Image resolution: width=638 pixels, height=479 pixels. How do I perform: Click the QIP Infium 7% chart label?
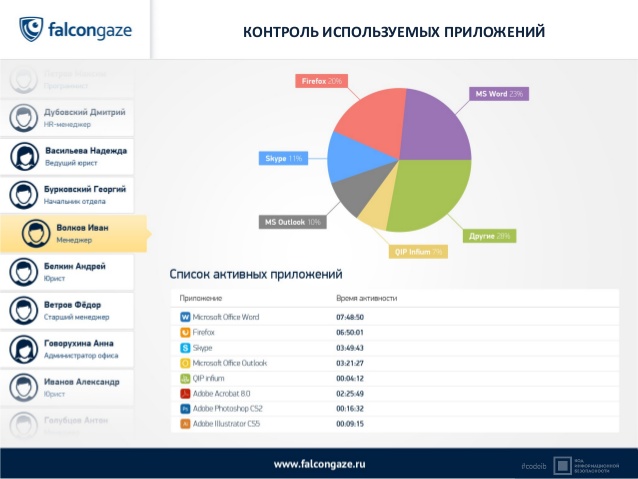[418, 252]
